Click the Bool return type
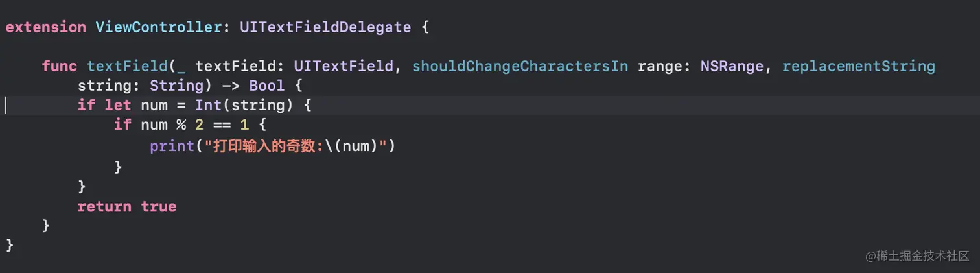The height and width of the screenshot is (273, 980). coord(267,86)
